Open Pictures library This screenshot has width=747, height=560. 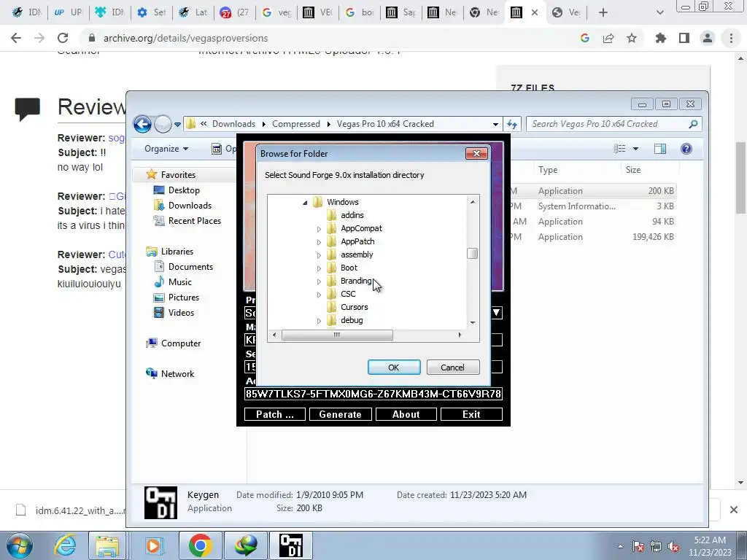pyautogui.click(x=183, y=297)
